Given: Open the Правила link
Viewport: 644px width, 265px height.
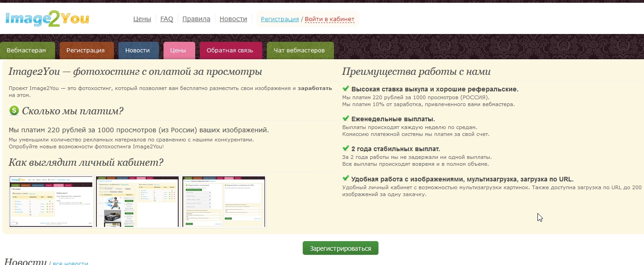Looking at the screenshot, I should [x=196, y=19].
